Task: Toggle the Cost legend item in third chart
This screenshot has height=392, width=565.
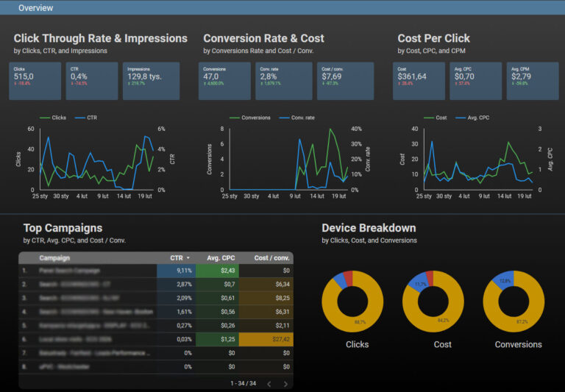Action: [x=436, y=118]
